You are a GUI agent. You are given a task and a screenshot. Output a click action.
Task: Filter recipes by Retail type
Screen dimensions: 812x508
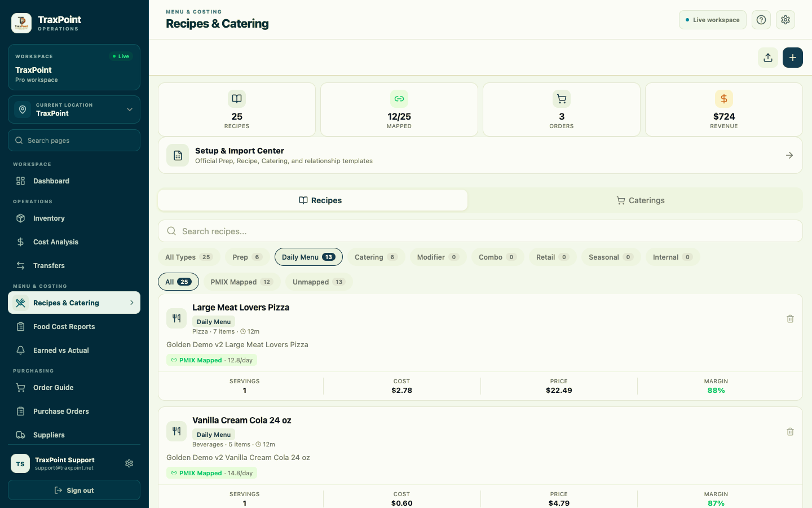[553, 257]
